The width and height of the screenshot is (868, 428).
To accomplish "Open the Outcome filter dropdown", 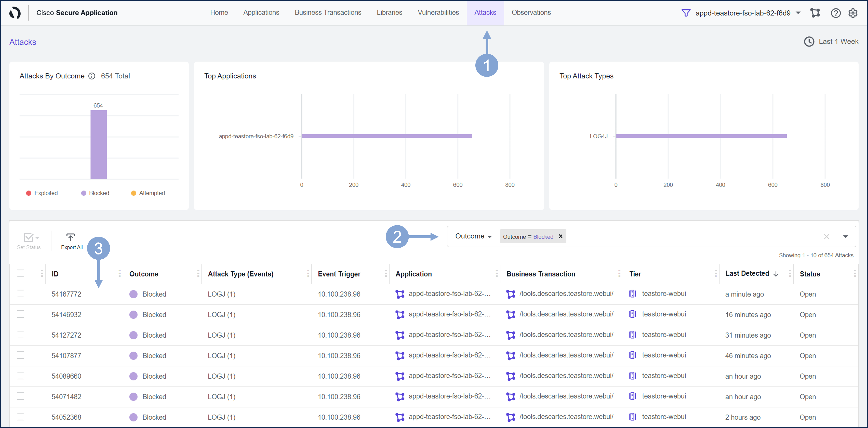I will [473, 236].
